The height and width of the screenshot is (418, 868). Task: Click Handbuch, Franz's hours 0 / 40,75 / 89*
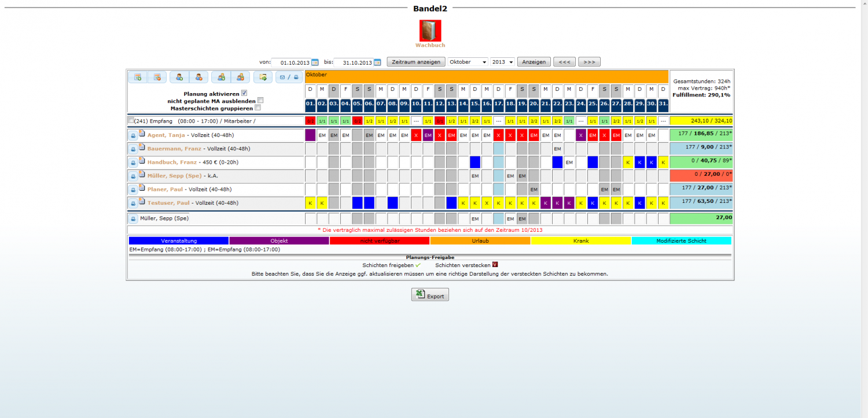[x=701, y=162]
